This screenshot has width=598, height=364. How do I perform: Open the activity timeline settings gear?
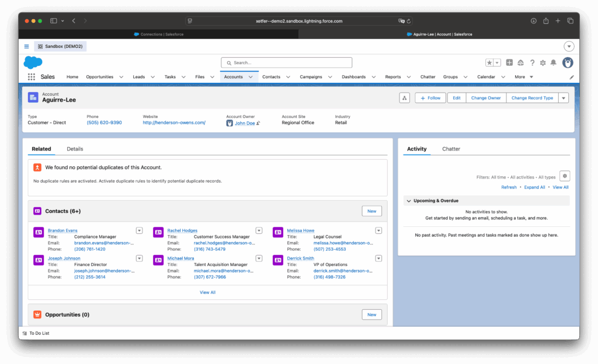[x=565, y=176]
